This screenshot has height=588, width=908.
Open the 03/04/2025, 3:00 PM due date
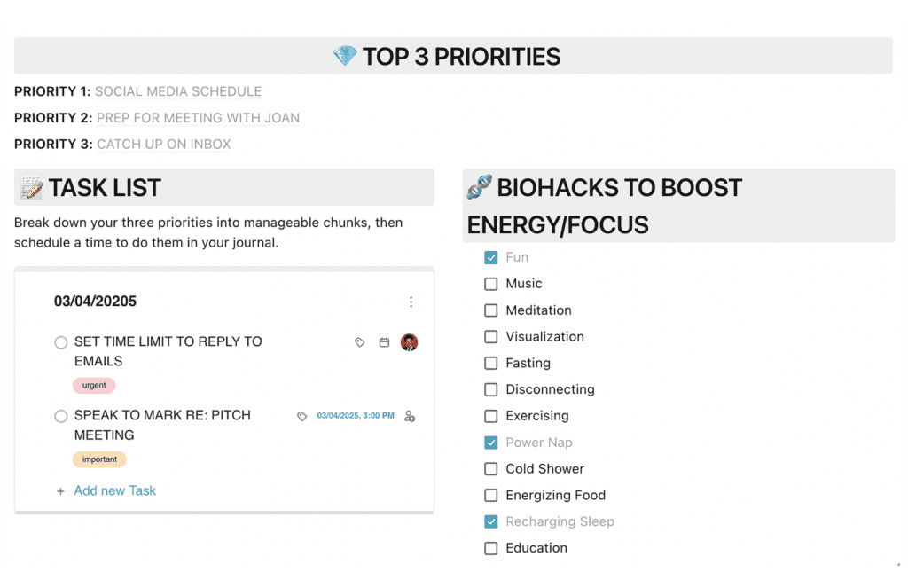pyautogui.click(x=356, y=415)
